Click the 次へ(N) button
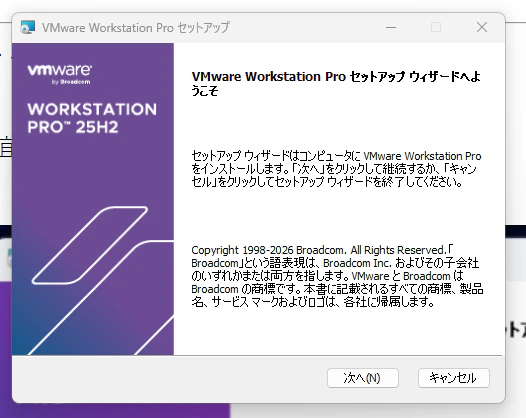Viewport: 526px width, 418px height. point(363,378)
